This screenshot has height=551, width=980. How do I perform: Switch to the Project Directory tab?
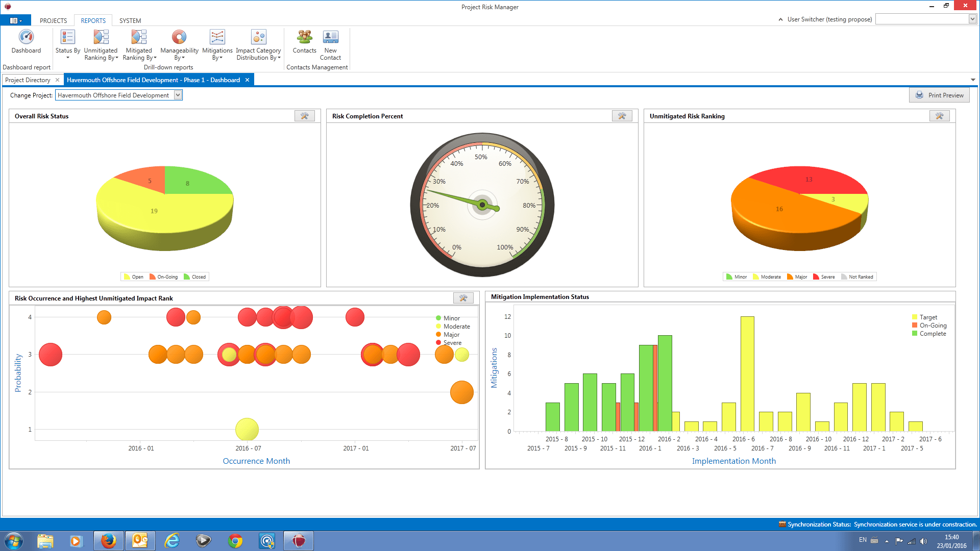click(28, 80)
